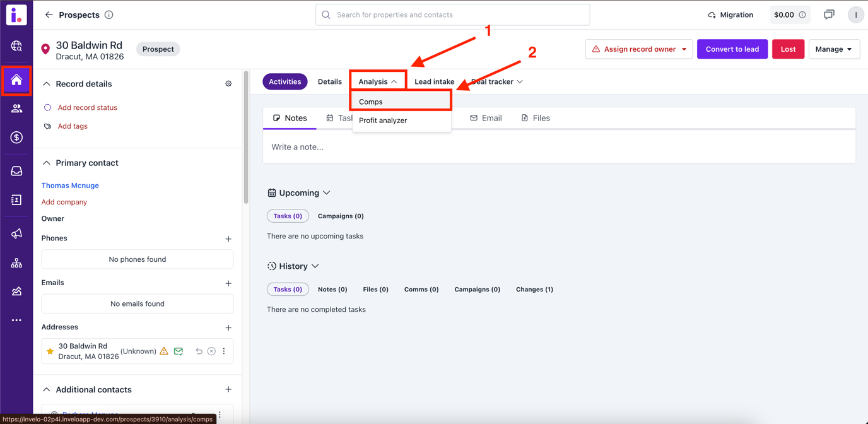Click the dollar sign icon in sidebar
Viewport: 868px width, 424px height.
point(16,138)
